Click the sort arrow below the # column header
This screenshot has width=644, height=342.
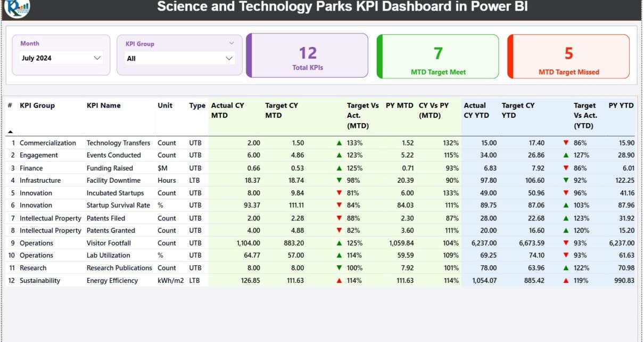(x=10, y=132)
